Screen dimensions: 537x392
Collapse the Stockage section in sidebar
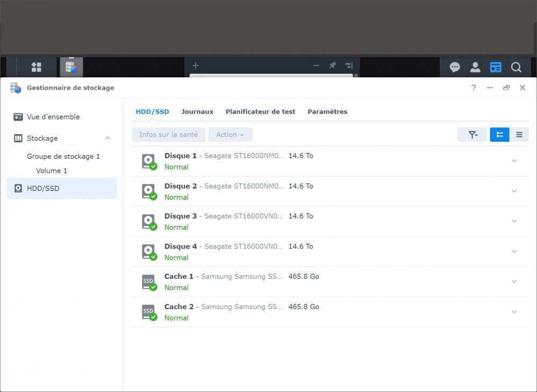107,139
